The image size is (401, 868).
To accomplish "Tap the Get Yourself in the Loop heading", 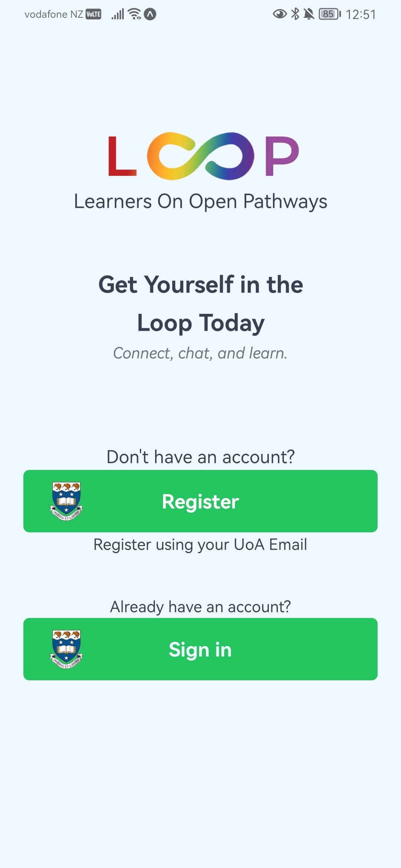I will pyautogui.click(x=200, y=303).
